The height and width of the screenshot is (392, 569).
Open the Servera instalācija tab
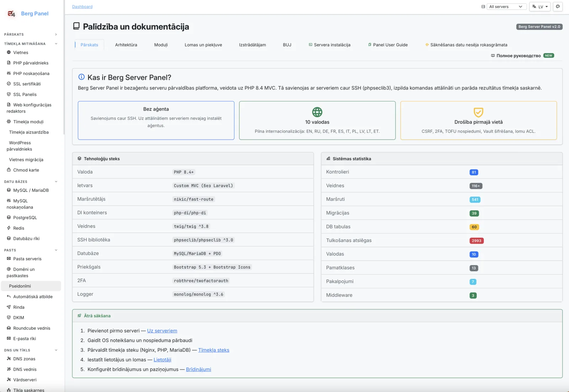[330, 45]
